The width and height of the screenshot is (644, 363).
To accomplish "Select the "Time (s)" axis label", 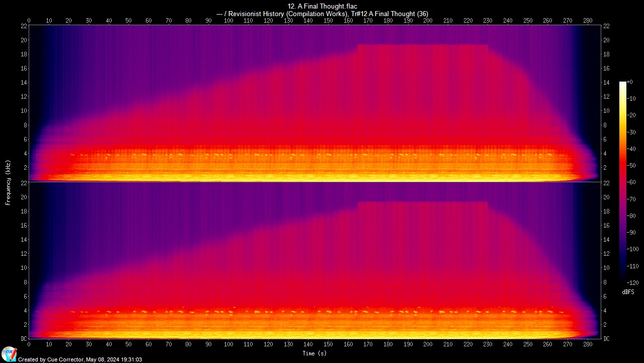I will [314, 353].
